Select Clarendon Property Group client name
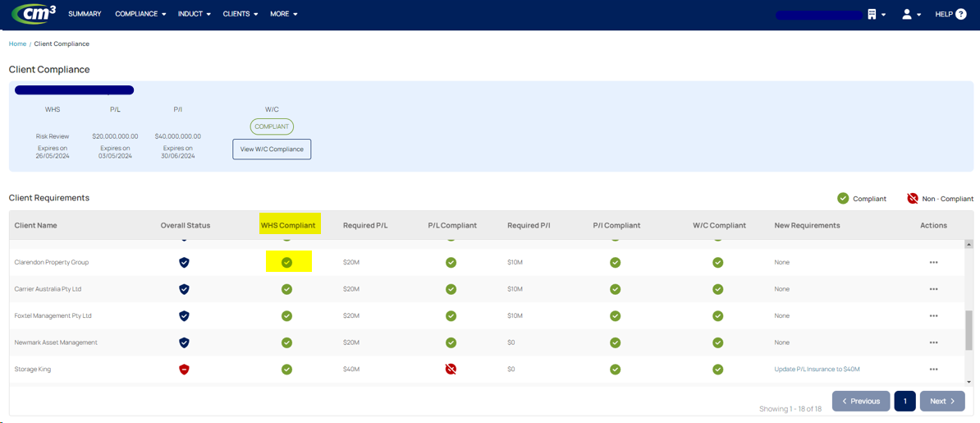 [x=51, y=262]
